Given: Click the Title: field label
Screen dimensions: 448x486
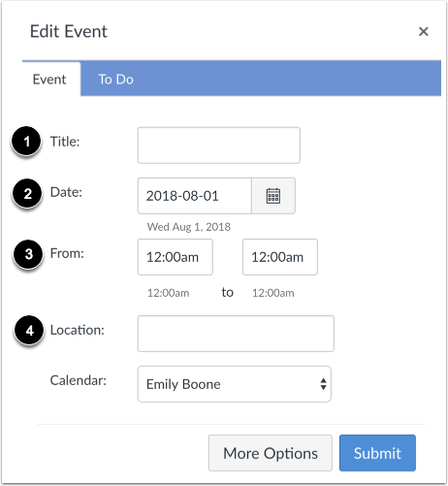Looking at the screenshot, I should tap(65, 142).
